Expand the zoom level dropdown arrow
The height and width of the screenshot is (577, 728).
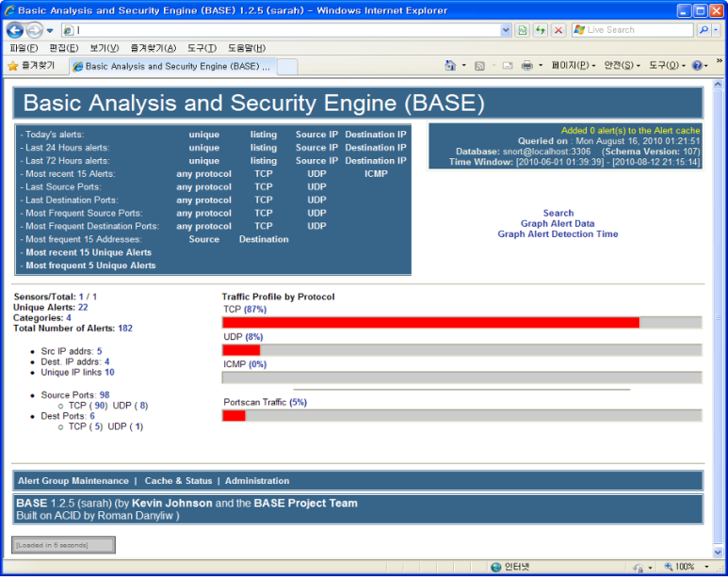pos(706,567)
